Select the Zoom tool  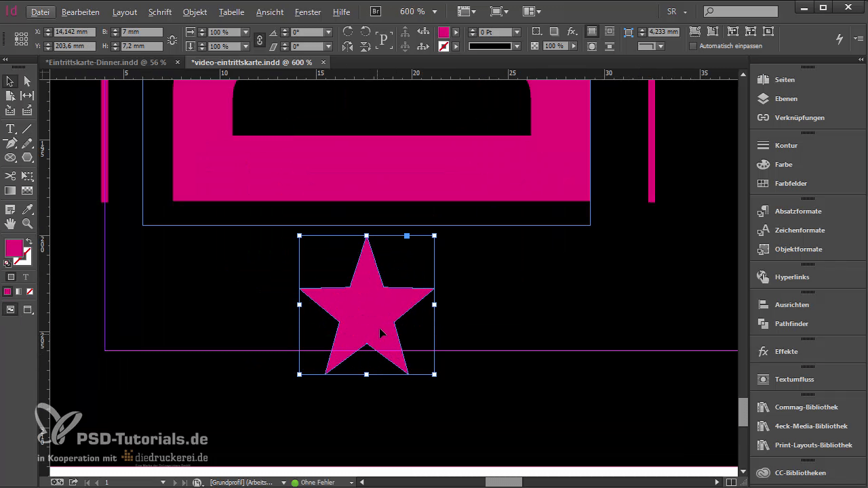coord(27,224)
